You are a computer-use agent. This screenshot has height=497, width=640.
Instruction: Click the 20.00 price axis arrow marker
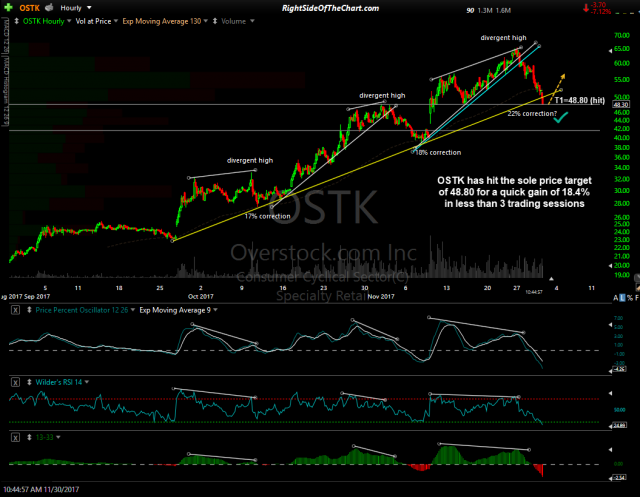[x=611, y=266]
